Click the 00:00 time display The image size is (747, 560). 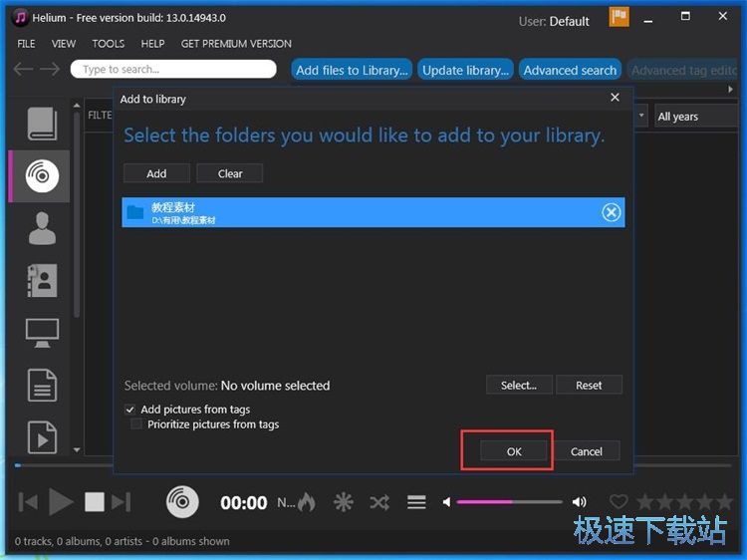coord(243,503)
